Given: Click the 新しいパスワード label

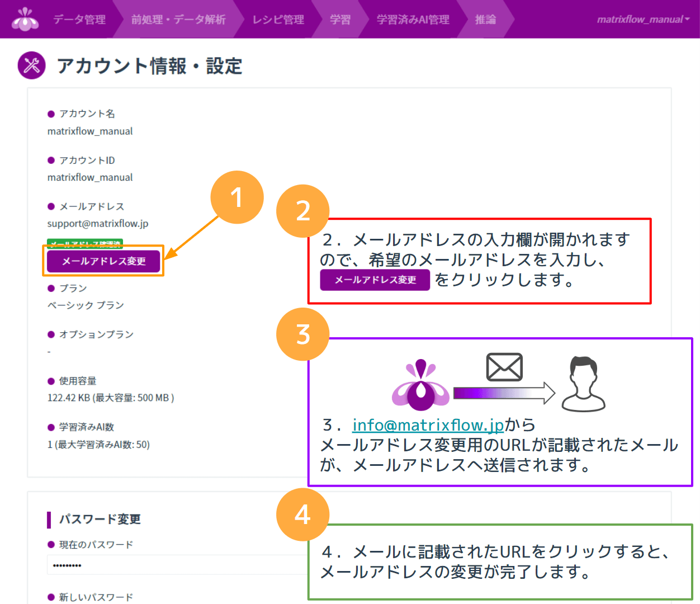Looking at the screenshot, I should (x=96, y=597).
